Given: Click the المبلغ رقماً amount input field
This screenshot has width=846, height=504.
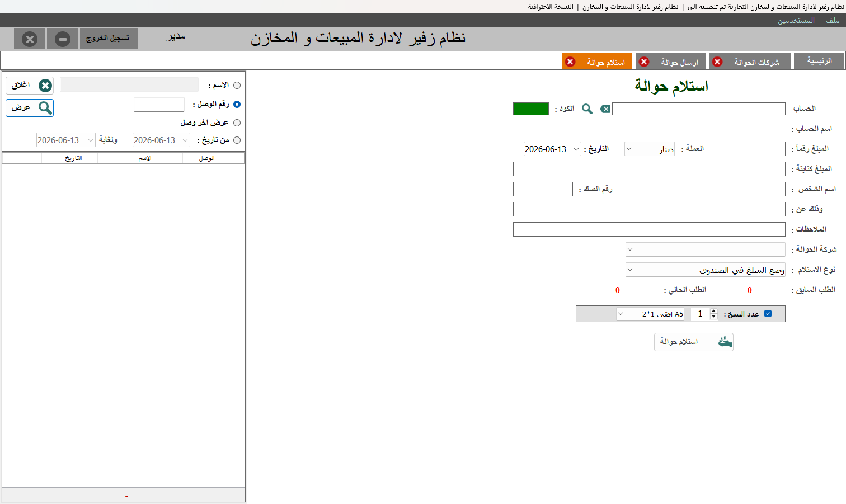Looking at the screenshot, I should coord(749,149).
